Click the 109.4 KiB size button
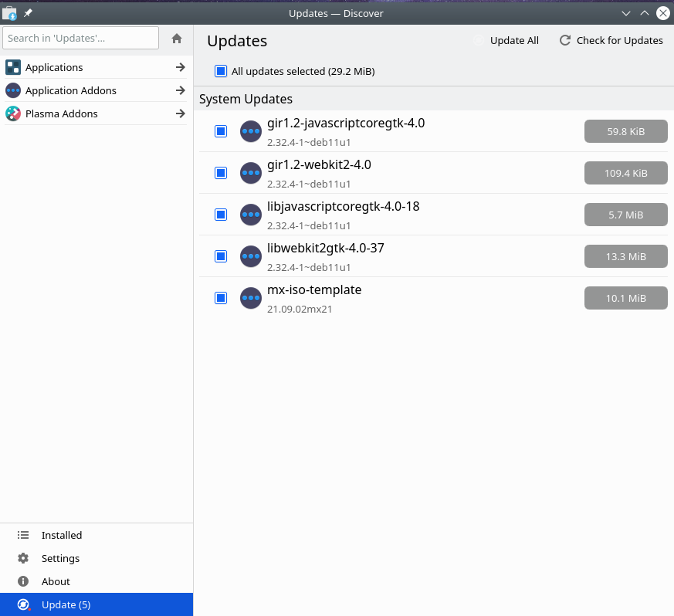Image resolution: width=674 pixels, height=616 pixels. click(x=625, y=173)
